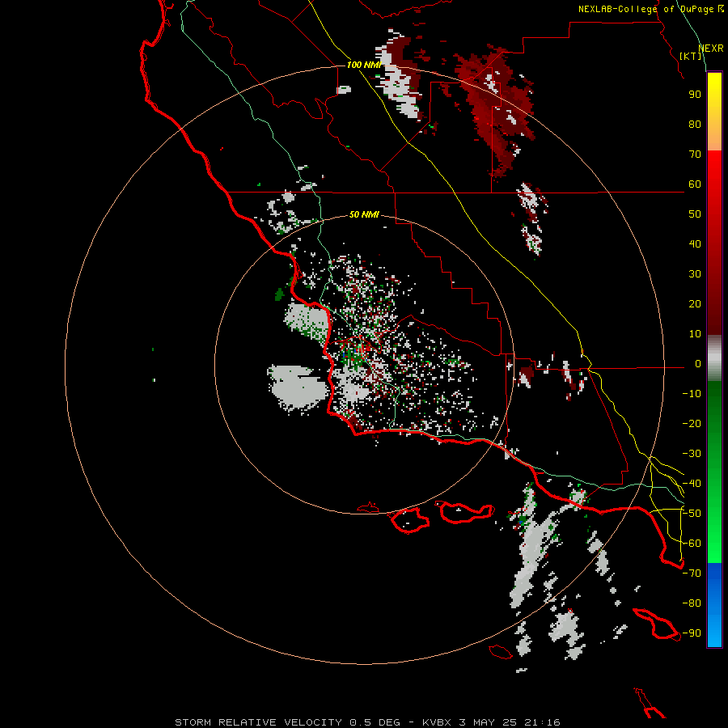Click the positive 10 scale value
The height and width of the screenshot is (728, 728).
click(x=695, y=334)
